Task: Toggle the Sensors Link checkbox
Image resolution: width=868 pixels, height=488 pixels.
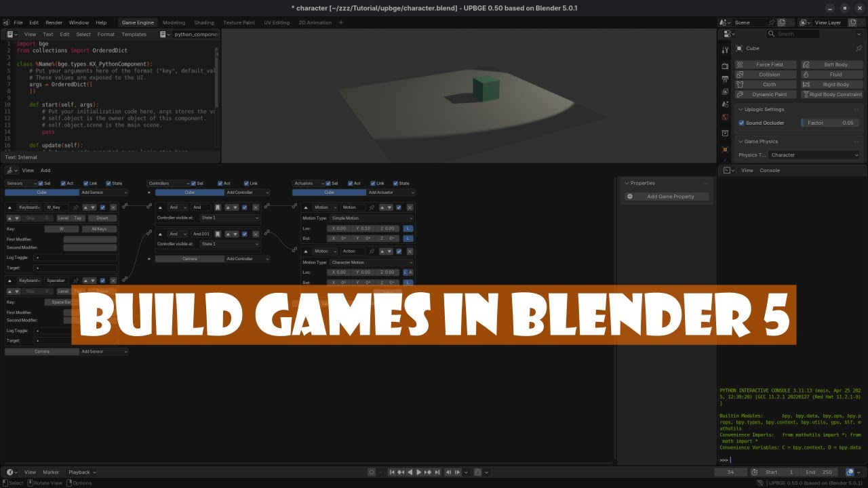Action: pos(86,183)
